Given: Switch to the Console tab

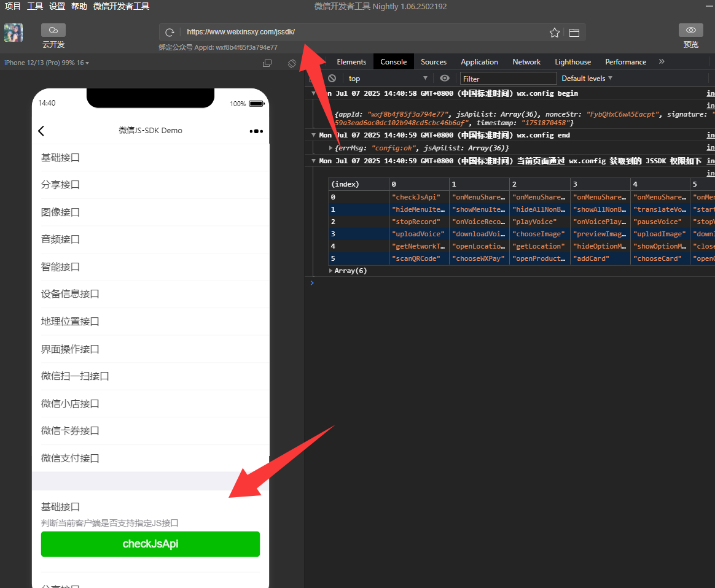Looking at the screenshot, I should [394, 62].
